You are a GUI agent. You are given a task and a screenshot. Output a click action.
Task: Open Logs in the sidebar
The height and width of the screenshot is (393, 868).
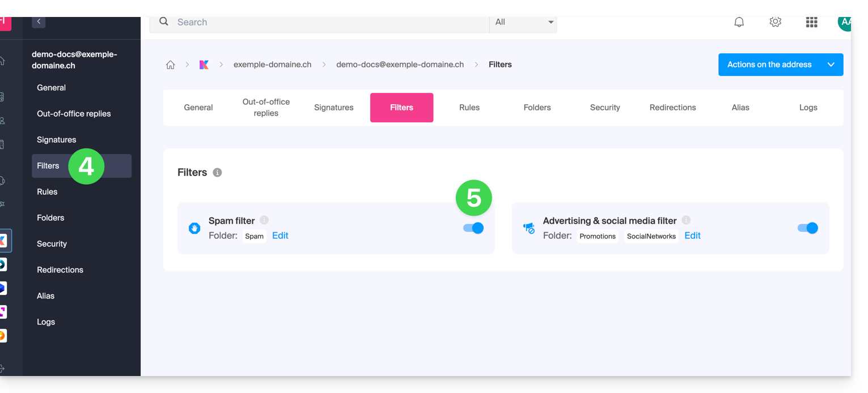82,322
